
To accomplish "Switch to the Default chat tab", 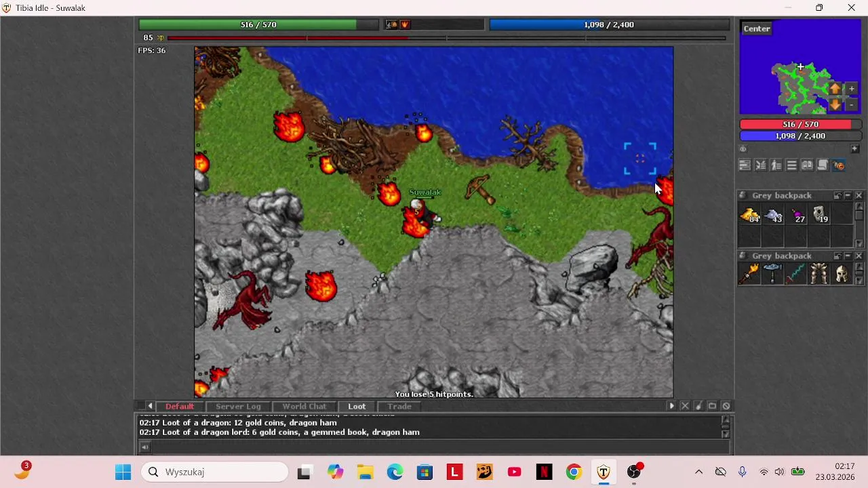I will click(x=180, y=406).
